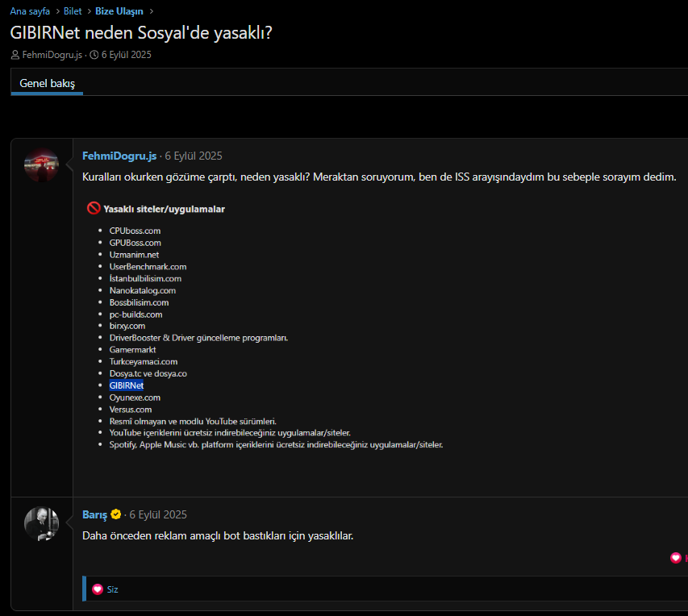688x616 pixels.
Task: Click Uzmanim.net list entry
Action: (134, 255)
